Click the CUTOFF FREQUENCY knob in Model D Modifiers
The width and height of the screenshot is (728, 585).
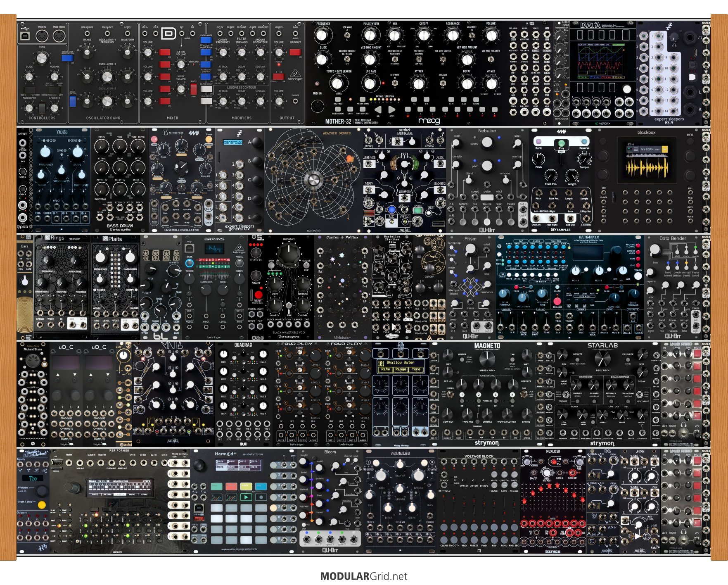coord(223,52)
